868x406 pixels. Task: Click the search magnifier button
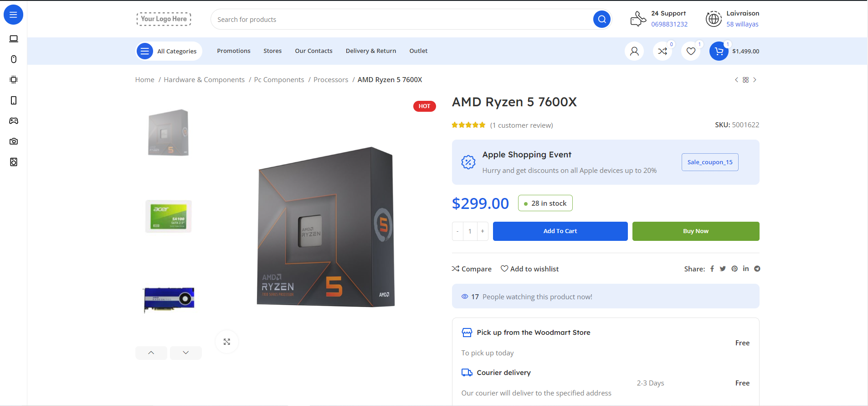(x=601, y=19)
